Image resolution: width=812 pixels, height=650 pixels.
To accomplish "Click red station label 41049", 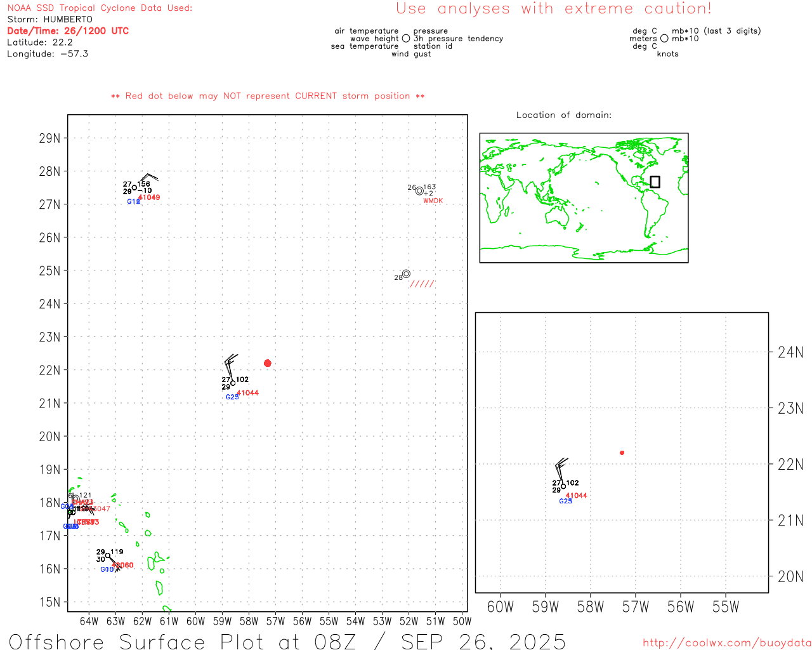I will point(150,197).
